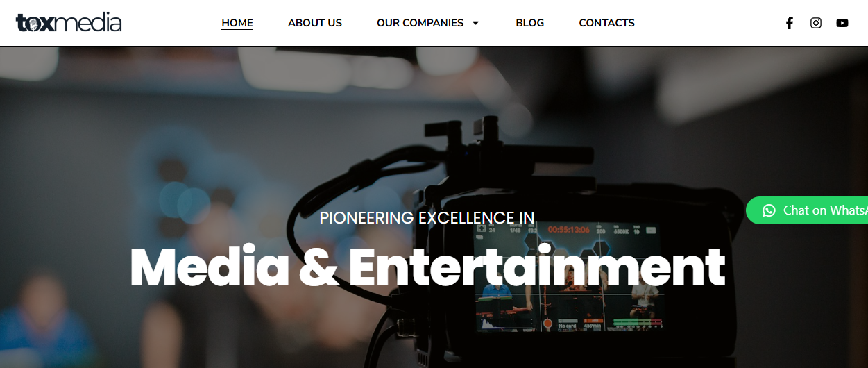Click the Media & Entertainment headline

tap(427, 267)
